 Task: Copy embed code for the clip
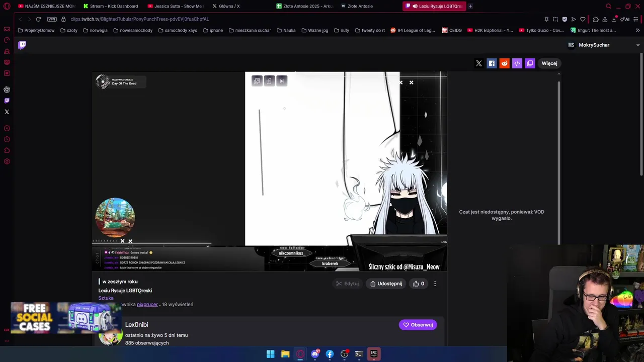tap(517, 63)
